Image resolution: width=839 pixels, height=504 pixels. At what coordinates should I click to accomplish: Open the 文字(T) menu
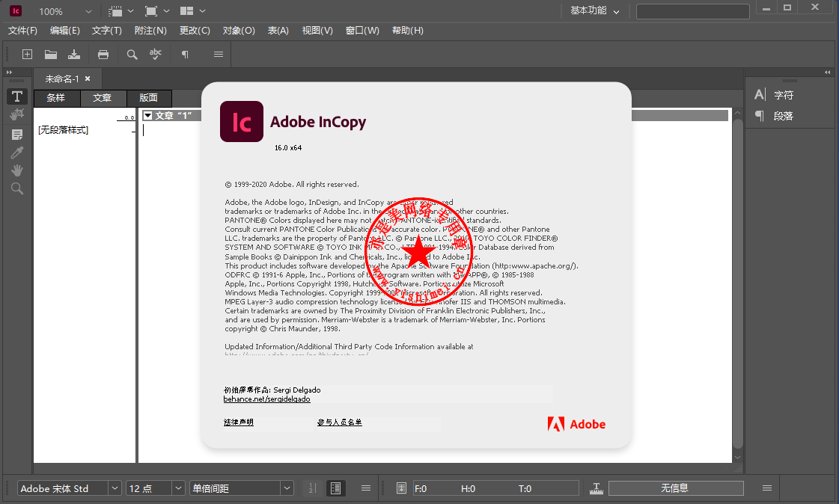(x=107, y=31)
